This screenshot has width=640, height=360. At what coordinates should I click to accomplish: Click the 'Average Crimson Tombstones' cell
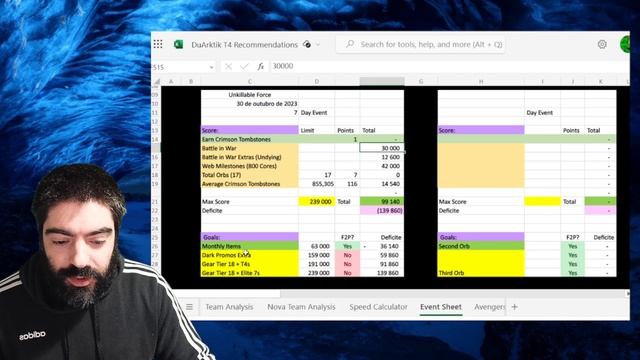[250, 184]
